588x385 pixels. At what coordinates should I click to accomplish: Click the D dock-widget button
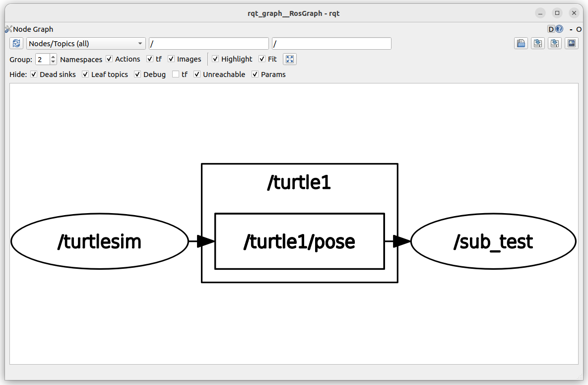pyautogui.click(x=551, y=29)
